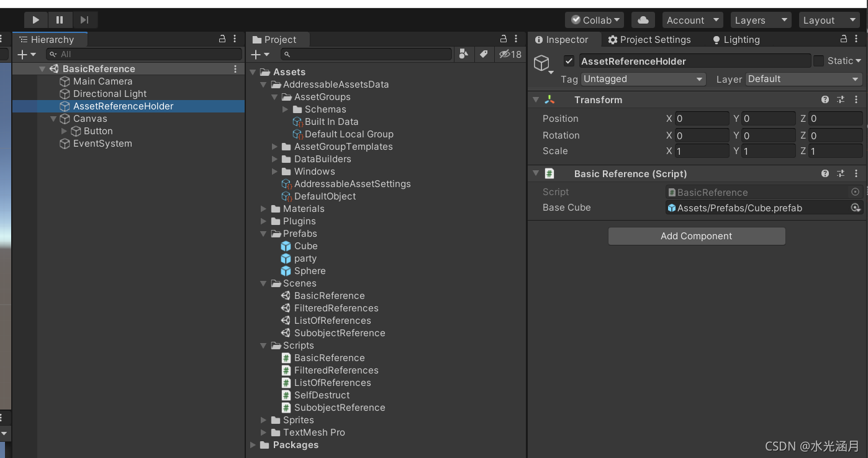Expand the Materials folder
This screenshot has height=458, width=868.
[264, 209]
